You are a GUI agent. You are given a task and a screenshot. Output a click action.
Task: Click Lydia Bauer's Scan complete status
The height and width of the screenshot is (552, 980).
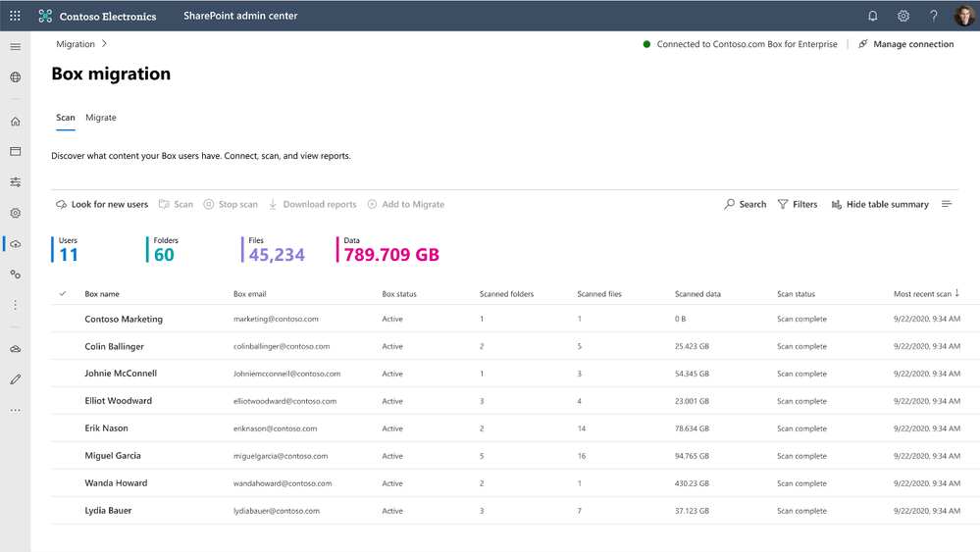[x=801, y=511]
